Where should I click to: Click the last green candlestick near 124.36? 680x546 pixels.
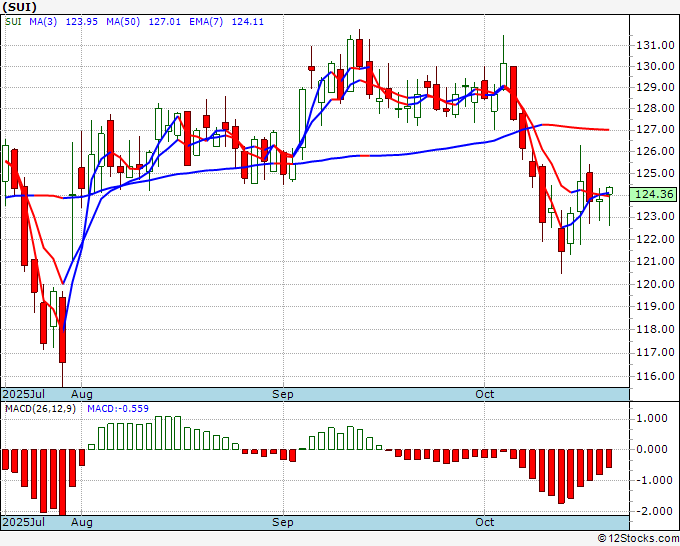609,191
